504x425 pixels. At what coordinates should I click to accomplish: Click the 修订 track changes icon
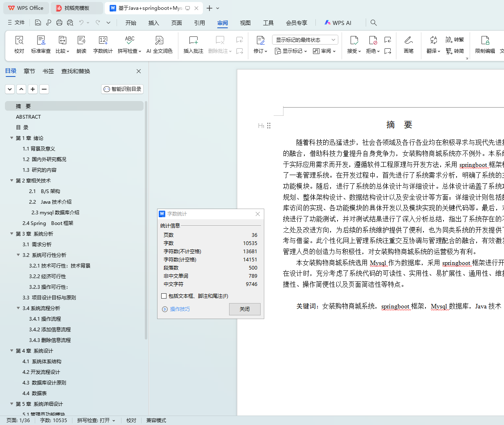point(261,40)
